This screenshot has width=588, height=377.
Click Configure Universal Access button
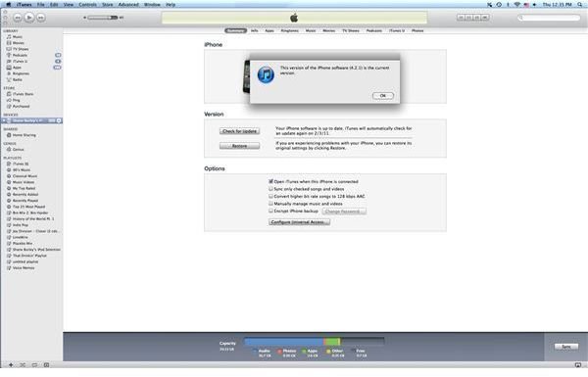(299, 222)
